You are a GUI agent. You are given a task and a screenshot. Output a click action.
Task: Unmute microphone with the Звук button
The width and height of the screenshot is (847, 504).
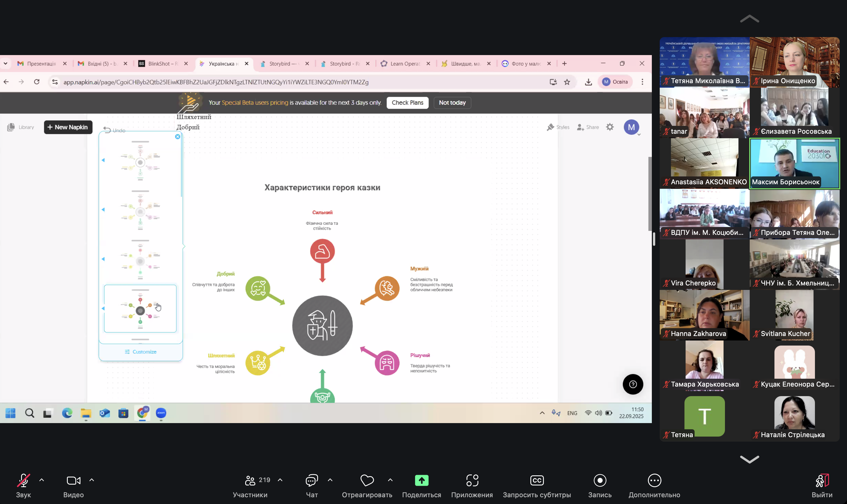point(23,480)
